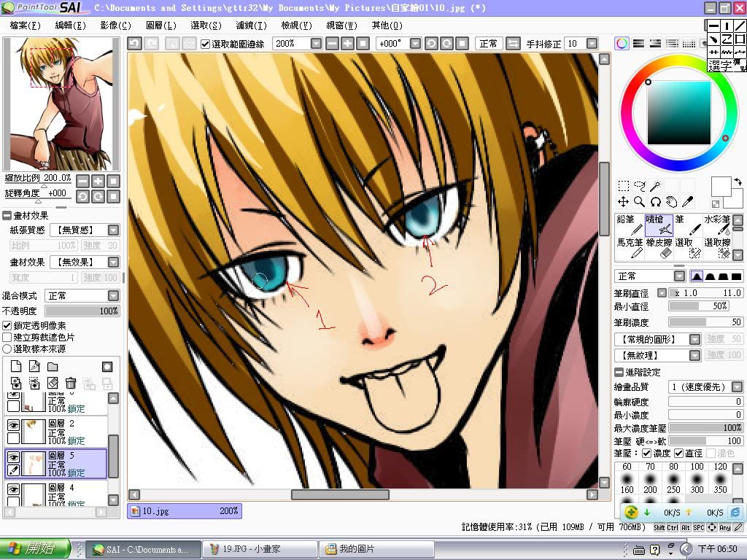747x560 pixels.
Task: Enable 建立剪裁遮色片 checkbox
Action: 7,337
